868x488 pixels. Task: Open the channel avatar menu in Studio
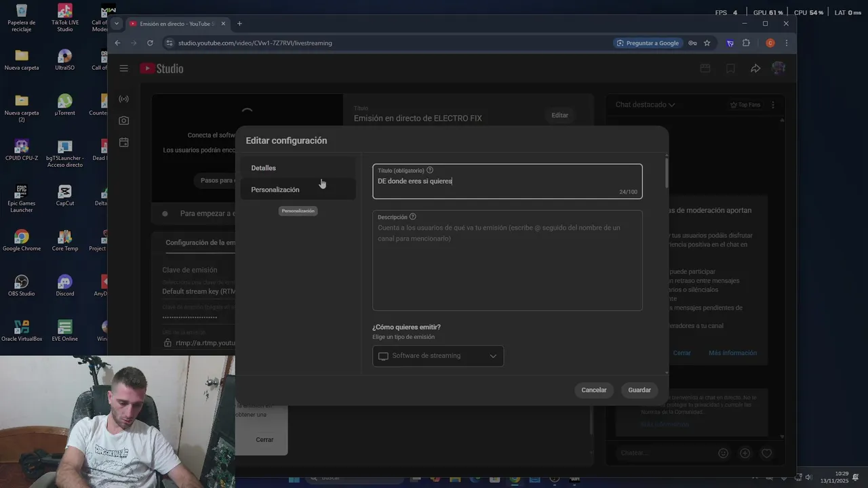pyautogui.click(x=778, y=68)
